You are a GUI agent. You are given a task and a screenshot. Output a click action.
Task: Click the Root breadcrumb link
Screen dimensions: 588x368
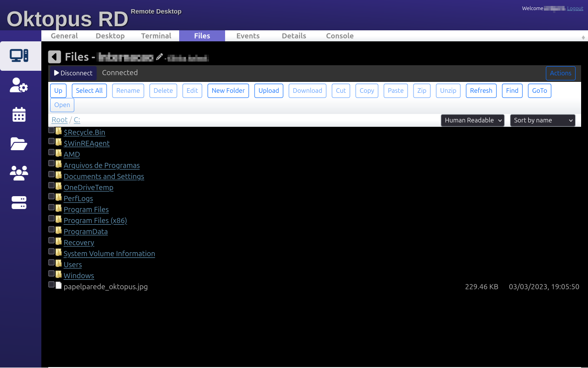click(59, 120)
